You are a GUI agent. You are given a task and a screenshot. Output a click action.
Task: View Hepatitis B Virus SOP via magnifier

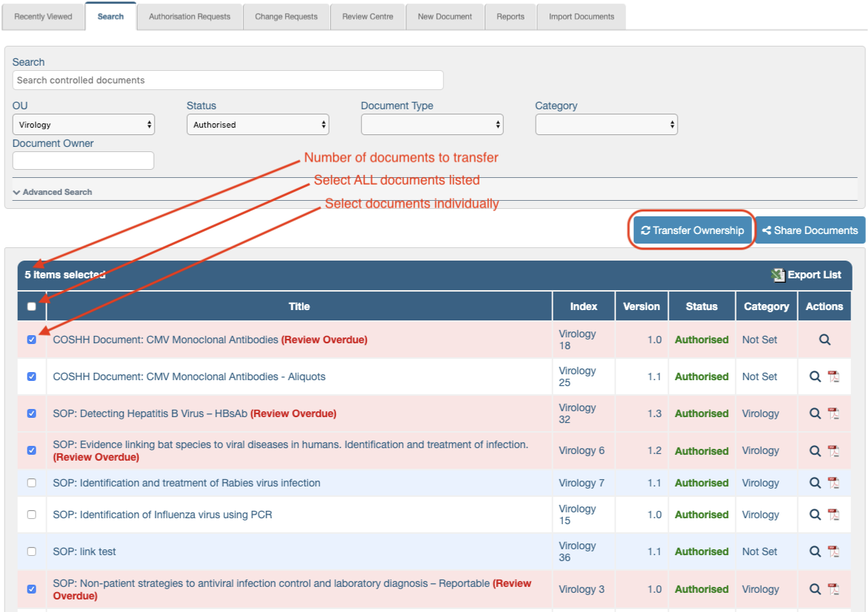pyautogui.click(x=815, y=413)
